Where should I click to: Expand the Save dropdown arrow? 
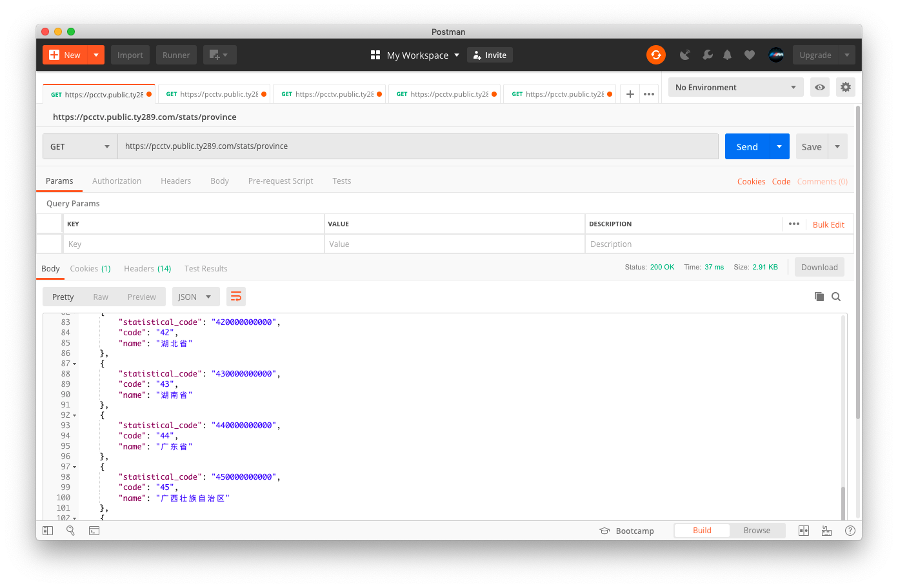click(837, 146)
